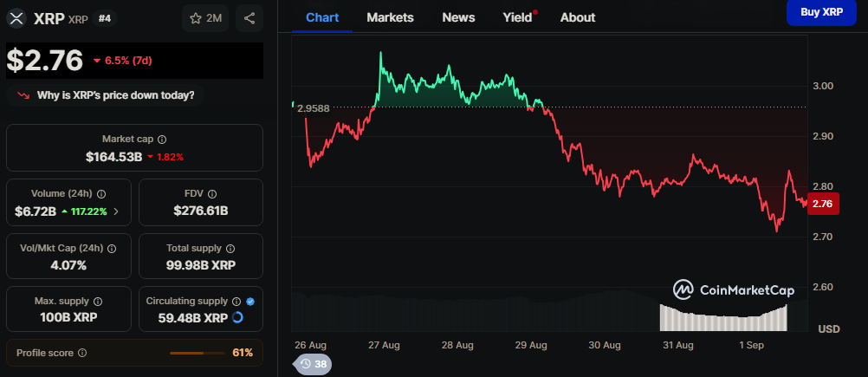Open the Markets tab
This screenshot has height=377, width=868.
point(391,17)
